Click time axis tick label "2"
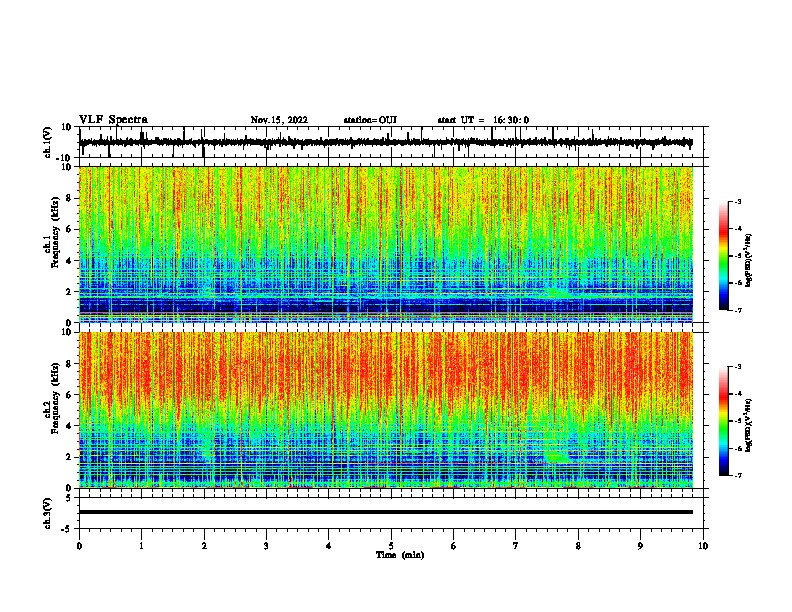792x612 pixels. [204, 545]
